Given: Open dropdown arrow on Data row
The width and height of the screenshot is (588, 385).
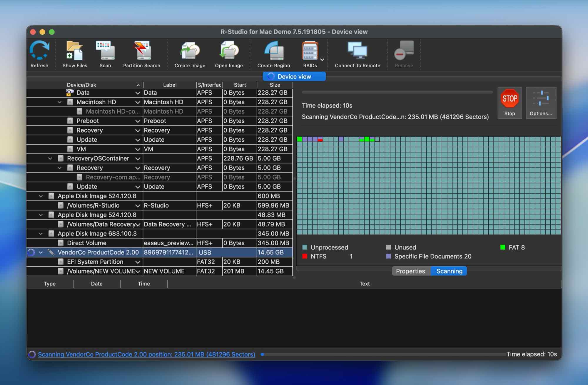Looking at the screenshot, I should click(138, 93).
